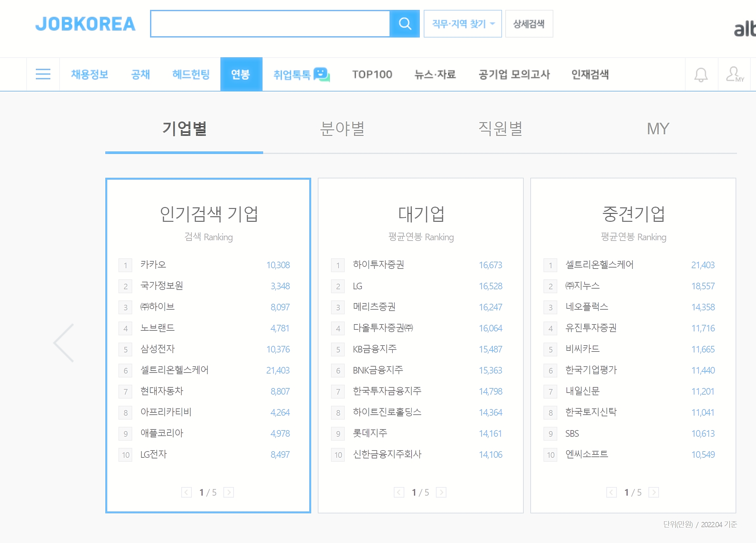Open 롯데지주 company entry
This screenshot has height=543, width=756.
[370, 433]
